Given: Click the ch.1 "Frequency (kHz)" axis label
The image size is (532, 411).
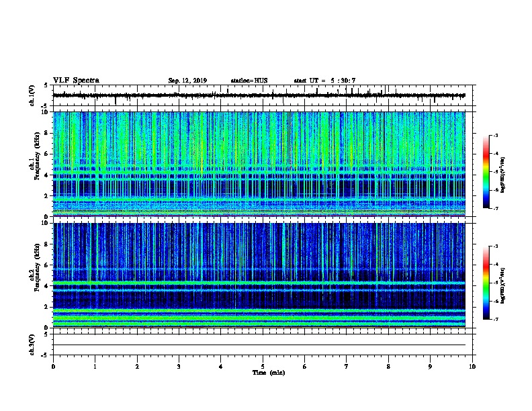Looking at the screenshot, I should point(37,156).
